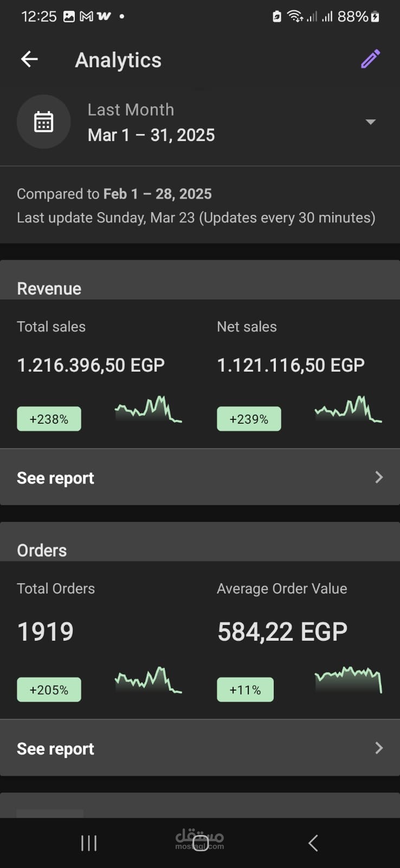This screenshot has width=400, height=868.
Task: Tap the purple pencil edit icon
Action: pos(371,59)
